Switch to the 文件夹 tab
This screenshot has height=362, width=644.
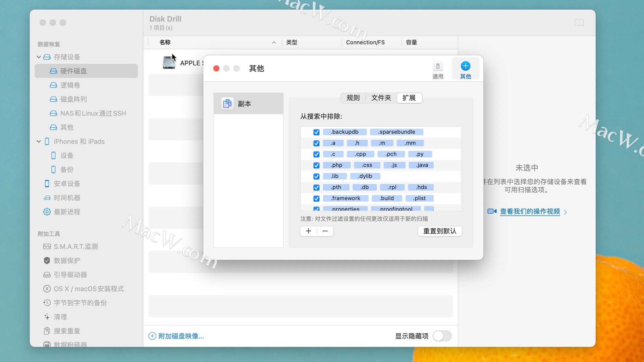tap(381, 98)
